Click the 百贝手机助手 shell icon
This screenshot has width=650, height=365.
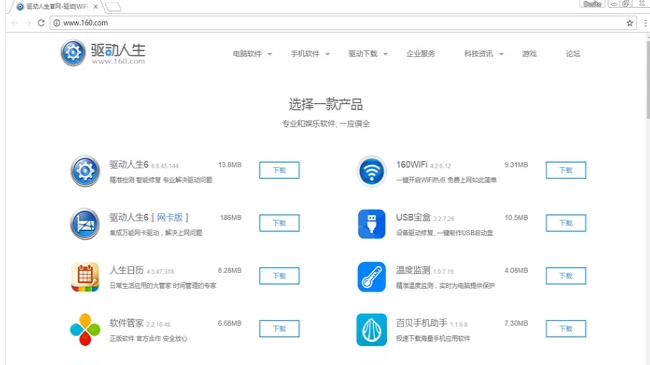click(371, 330)
